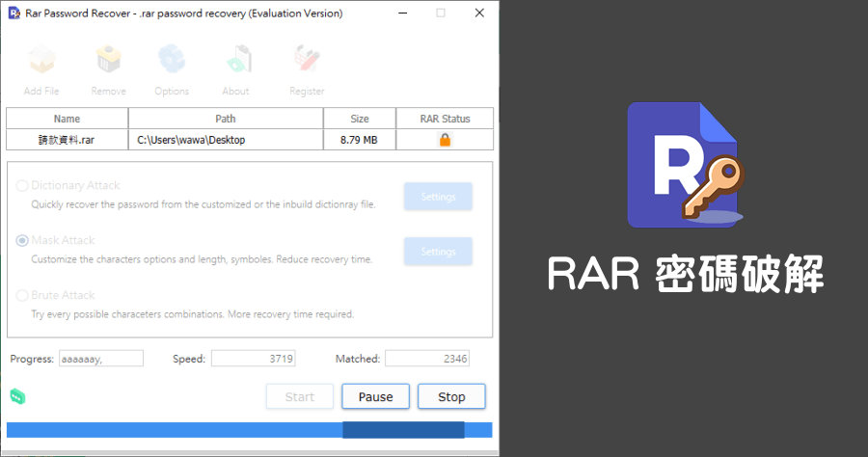Screen dimensions: 868x457
Task: Click the Speed field showing 3719
Action: (253, 359)
